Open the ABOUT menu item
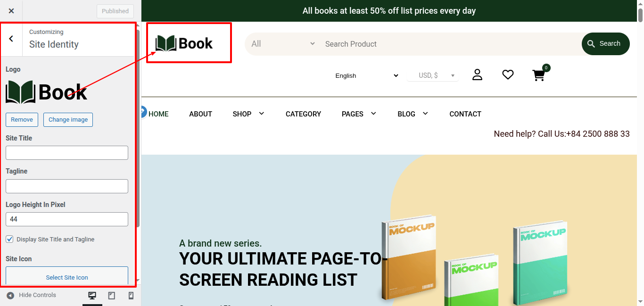The height and width of the screenshot is (306, 644). (200, 114)
